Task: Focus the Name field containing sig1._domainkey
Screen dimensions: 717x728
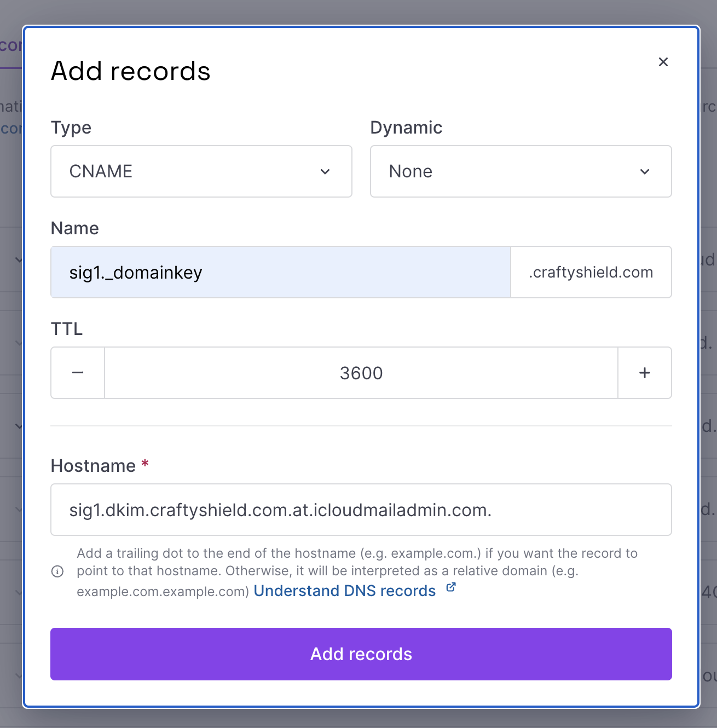Action: [280, 272]
